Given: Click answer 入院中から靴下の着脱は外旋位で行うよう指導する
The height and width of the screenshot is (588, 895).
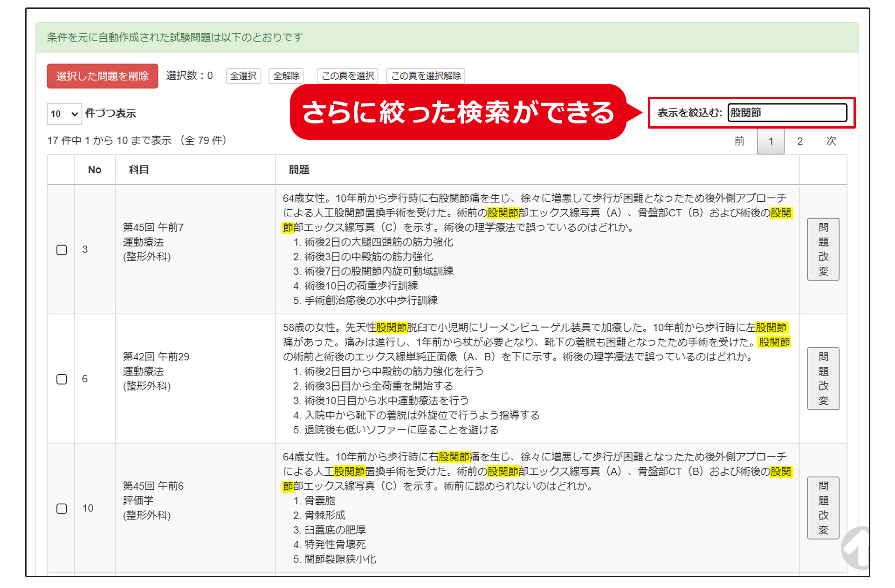Looking at the screenshot, I should 422,415.
